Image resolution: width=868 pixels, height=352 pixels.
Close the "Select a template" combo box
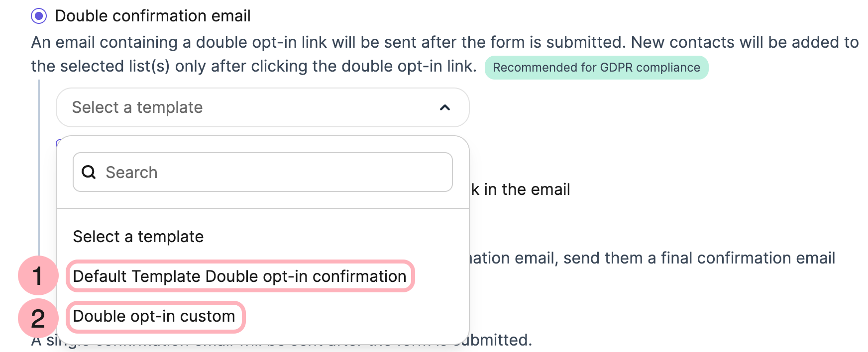(x=262, y=107)
